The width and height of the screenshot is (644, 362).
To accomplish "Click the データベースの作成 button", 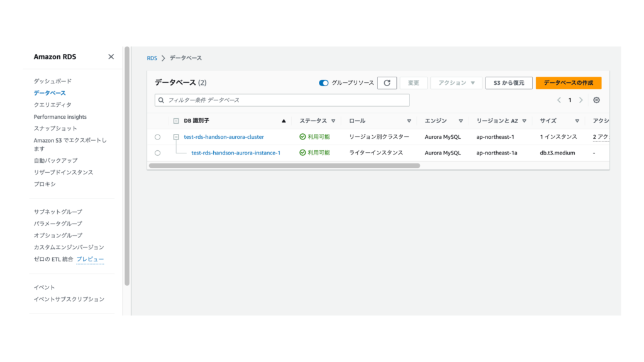I will tap(568, 83).
